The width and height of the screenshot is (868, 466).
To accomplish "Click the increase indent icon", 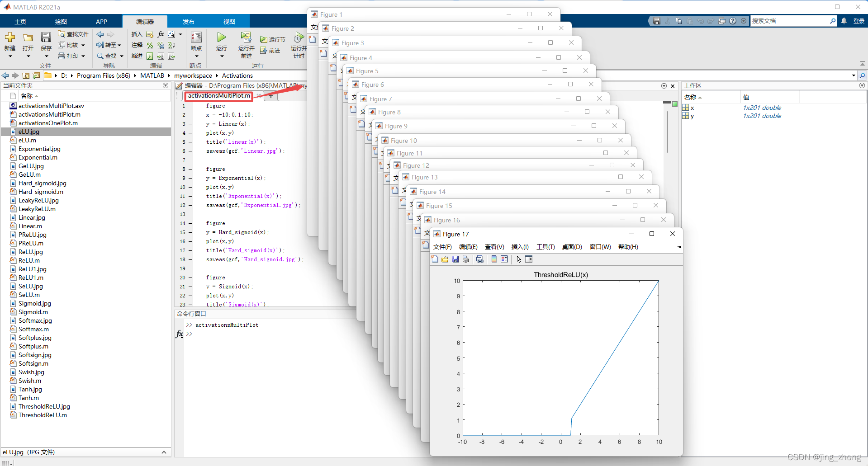I will (x=161, y=56).
